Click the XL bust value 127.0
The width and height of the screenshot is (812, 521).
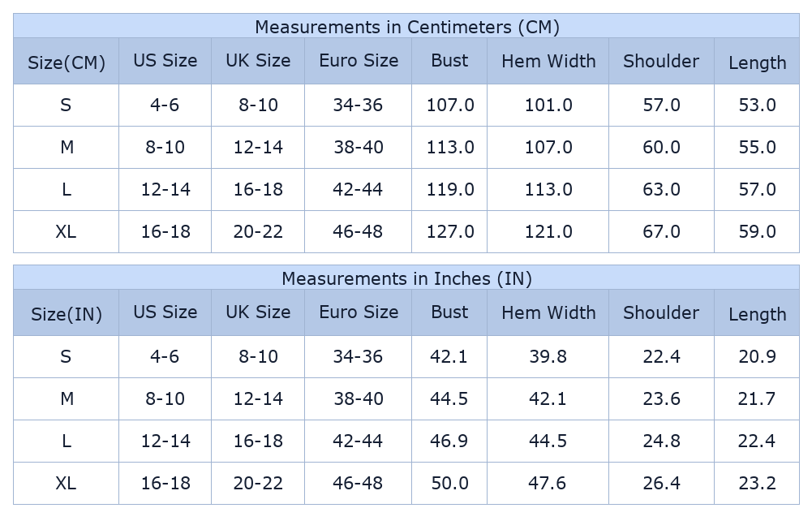(450, 231)
